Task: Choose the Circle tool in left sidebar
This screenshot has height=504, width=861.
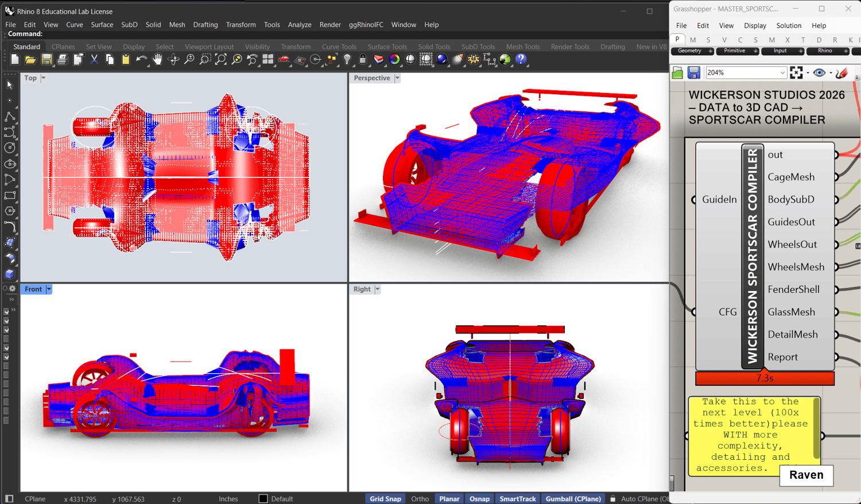Action: 10,148
